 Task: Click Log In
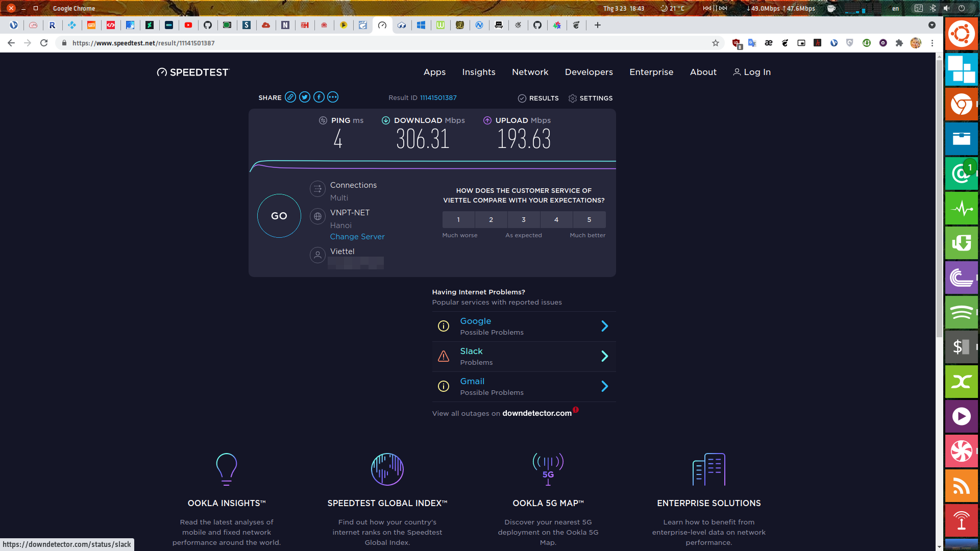pyautogui.click(x=752, y=72)
